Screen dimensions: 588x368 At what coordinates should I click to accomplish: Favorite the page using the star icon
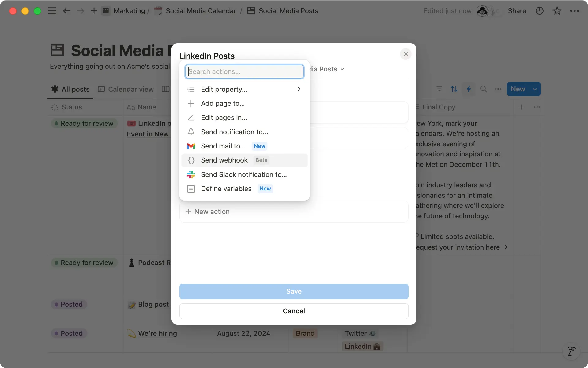tap(557, 11)
